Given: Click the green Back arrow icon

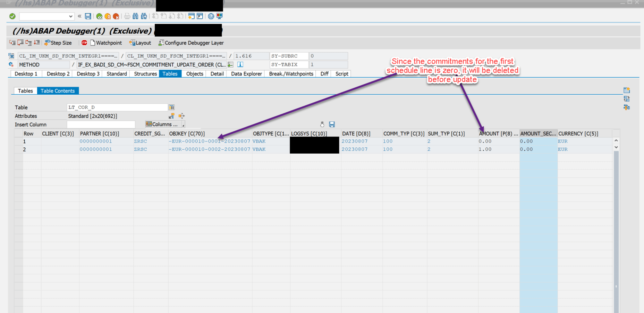Looking at the screenshot, I should click(99, 16).
